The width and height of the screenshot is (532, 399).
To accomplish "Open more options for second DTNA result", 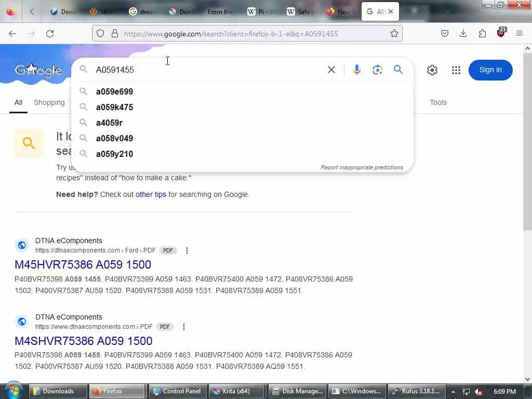I will (x=184, y=327).
